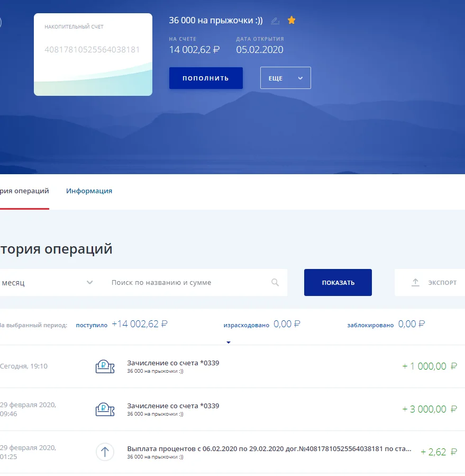Click the cash deposit icon on today's transaction
Image resolution: width=465 pixels, height=476 pixels.
click(x=105, y=365)
